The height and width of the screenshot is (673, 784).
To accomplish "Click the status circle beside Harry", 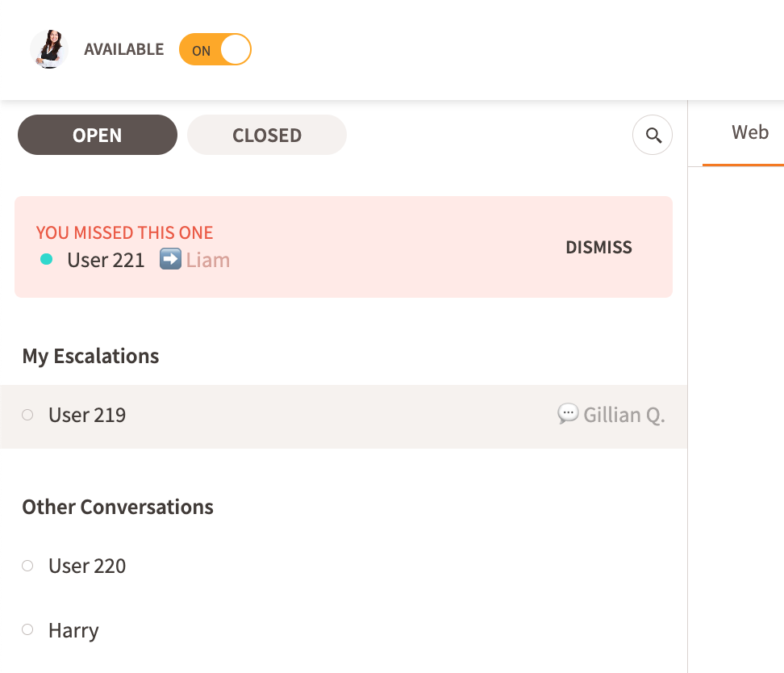I will point(27,630).
